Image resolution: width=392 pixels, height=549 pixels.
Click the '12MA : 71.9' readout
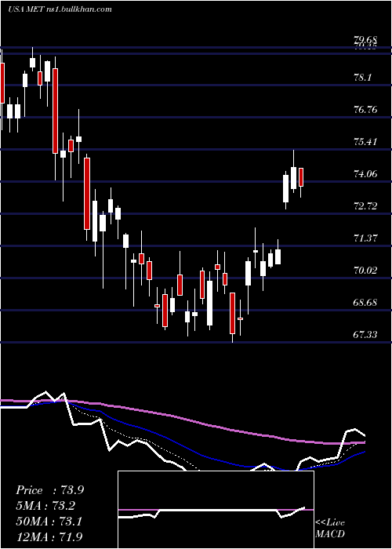tap(49, 536)
